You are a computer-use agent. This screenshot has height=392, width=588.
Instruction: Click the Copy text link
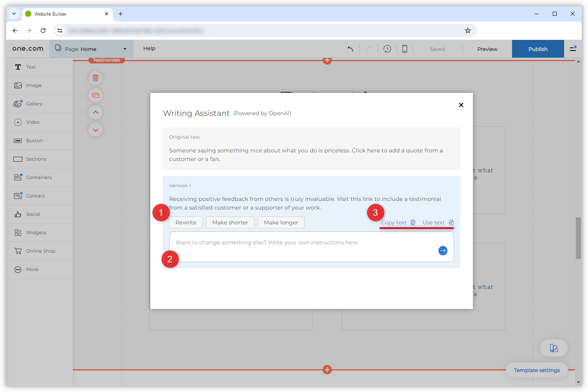pos(398,222)
